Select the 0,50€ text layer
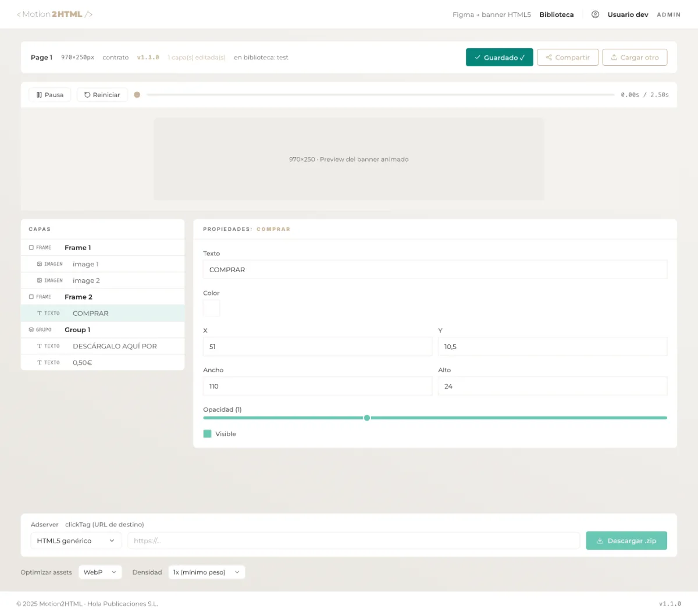The image size is (698, 616). [102, 362]
